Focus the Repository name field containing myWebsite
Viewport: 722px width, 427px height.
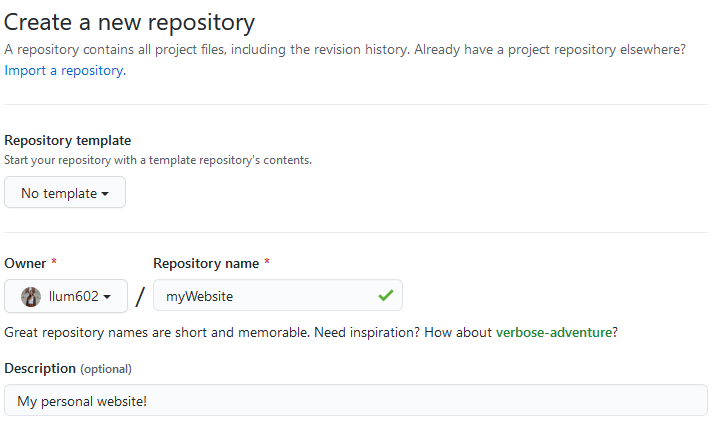point(278,295)
